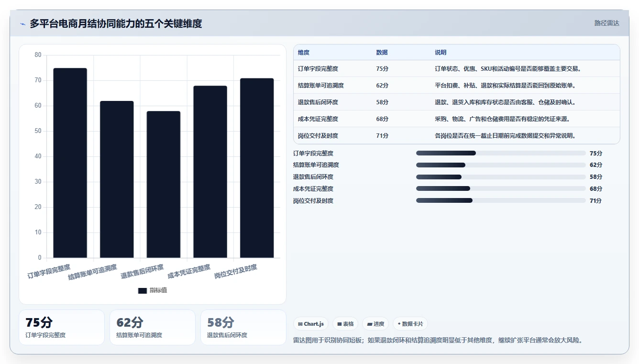The image size is (639, 364).
Task: Click x-axis label 岗位交付及时度
Action: coord(236,272)
